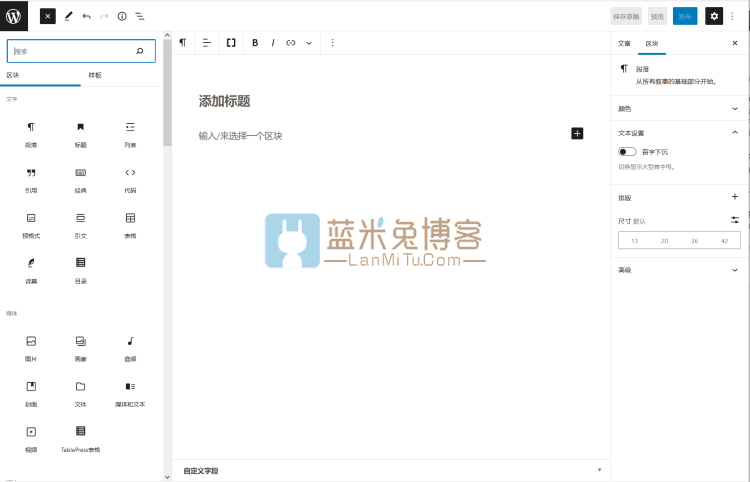Click the blue 发布 publish button

tap(685, 16)
